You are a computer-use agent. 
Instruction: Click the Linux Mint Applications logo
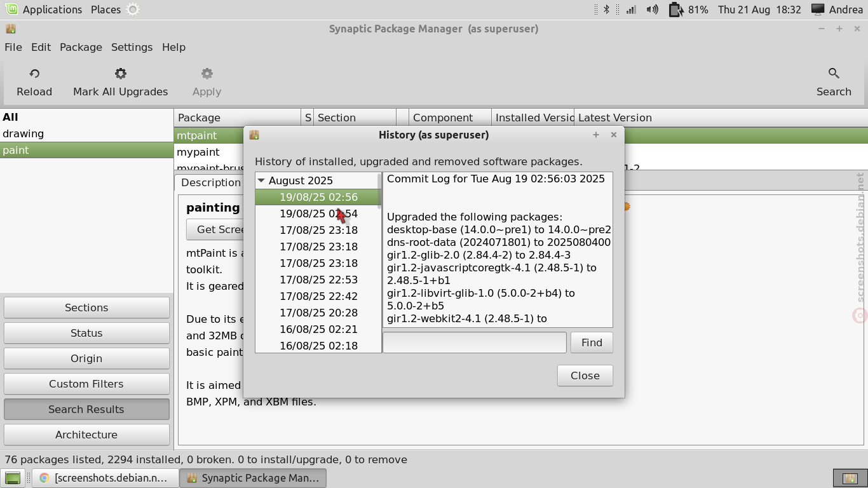tap(11, 10)
